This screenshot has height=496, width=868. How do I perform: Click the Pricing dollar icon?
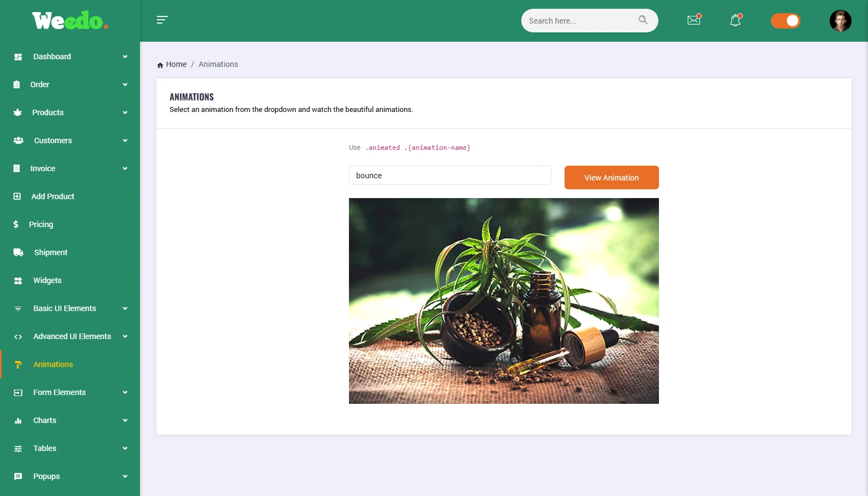[x=16, y=224]
